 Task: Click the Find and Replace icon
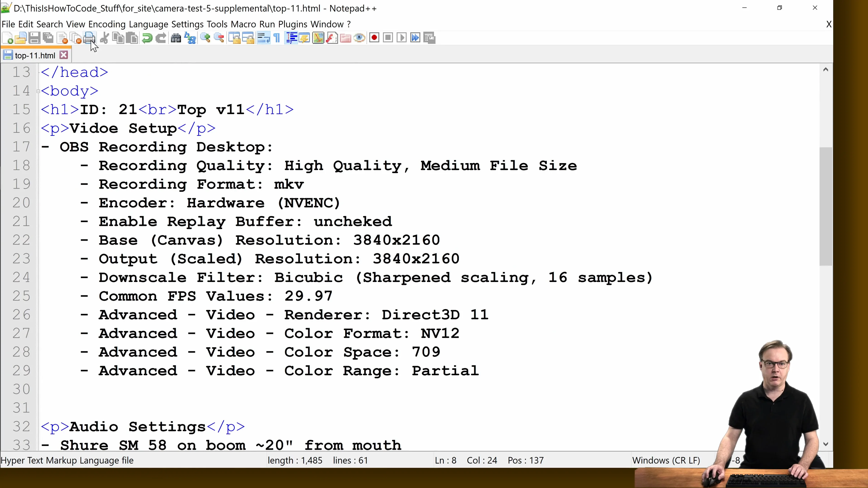[190, 38]
